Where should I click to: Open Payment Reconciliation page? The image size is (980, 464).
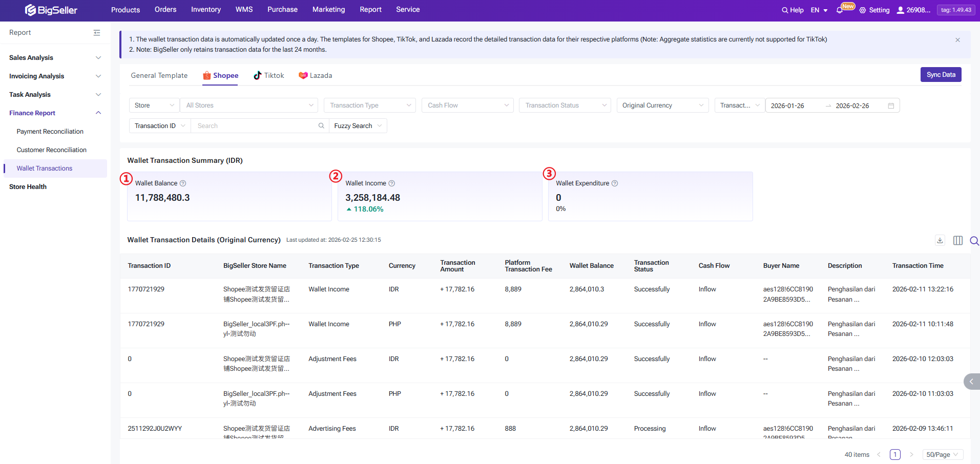[x=50, y=132]
